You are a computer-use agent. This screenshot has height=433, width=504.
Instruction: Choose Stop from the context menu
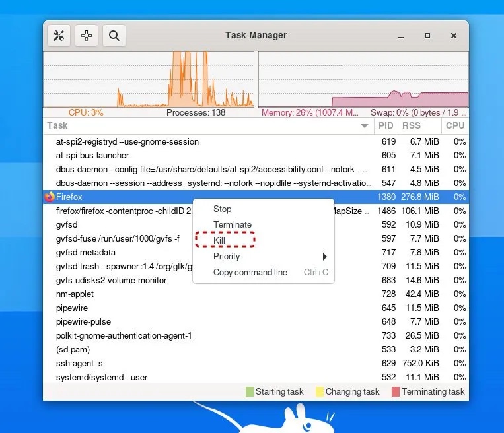pos(223,209)
